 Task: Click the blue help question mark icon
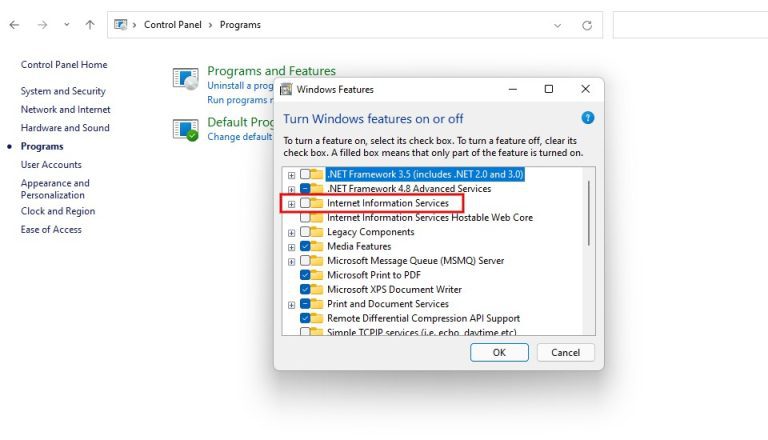[x=588, y=118]
